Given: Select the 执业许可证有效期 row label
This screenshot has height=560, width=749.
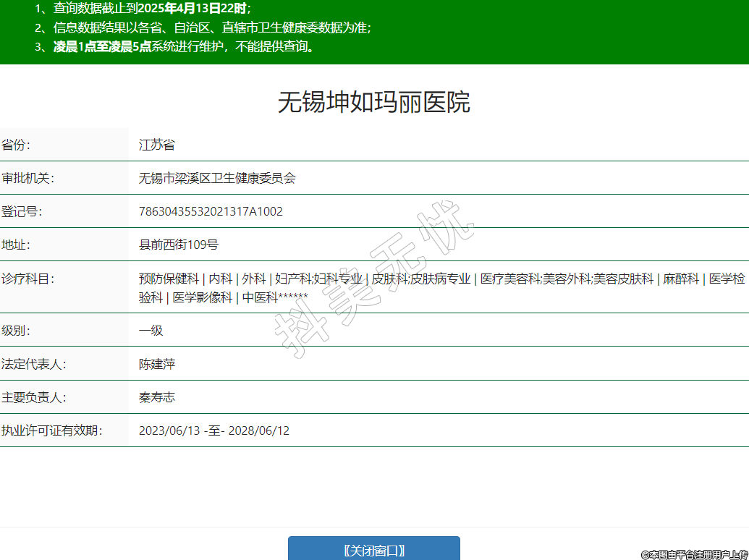Looking at the screenshot, I should click(52, 430).
